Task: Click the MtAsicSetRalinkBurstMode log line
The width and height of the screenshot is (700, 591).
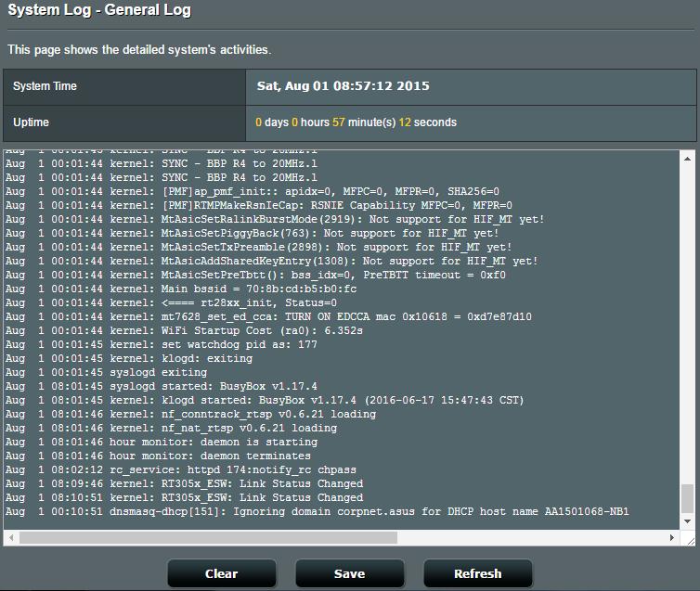Action: click(x=275, y=219)
